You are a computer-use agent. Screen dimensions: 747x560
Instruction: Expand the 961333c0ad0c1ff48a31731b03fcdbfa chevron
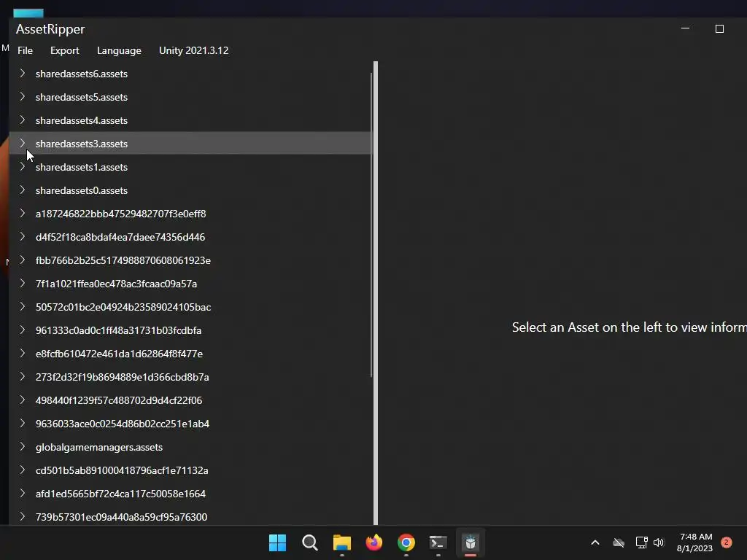point(22,330)
